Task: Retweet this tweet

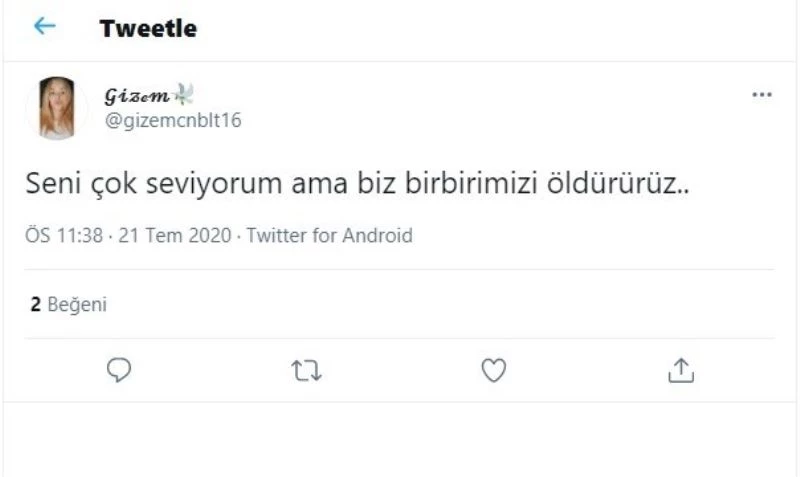Action: tap(306, 371)
